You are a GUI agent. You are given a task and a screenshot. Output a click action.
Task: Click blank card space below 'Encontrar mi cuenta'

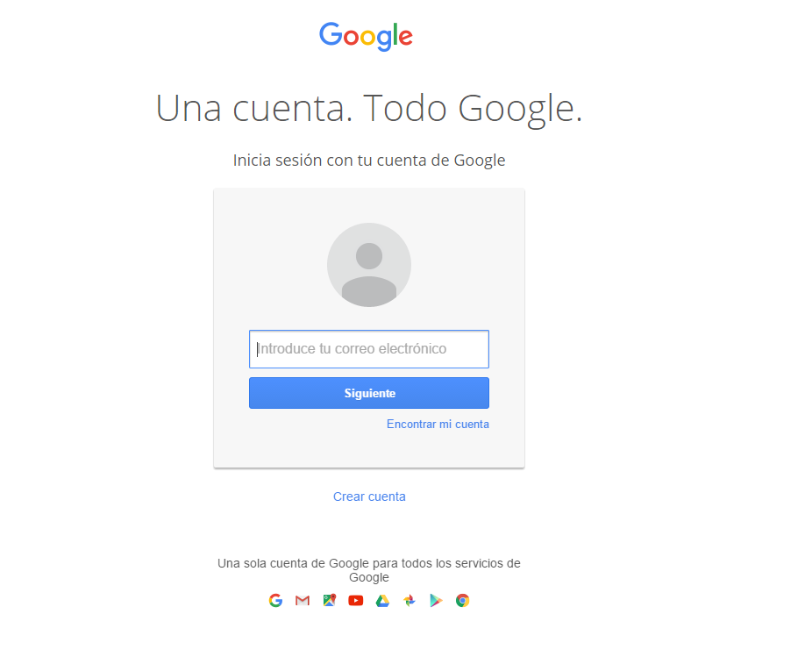click(x=369, y=449)
